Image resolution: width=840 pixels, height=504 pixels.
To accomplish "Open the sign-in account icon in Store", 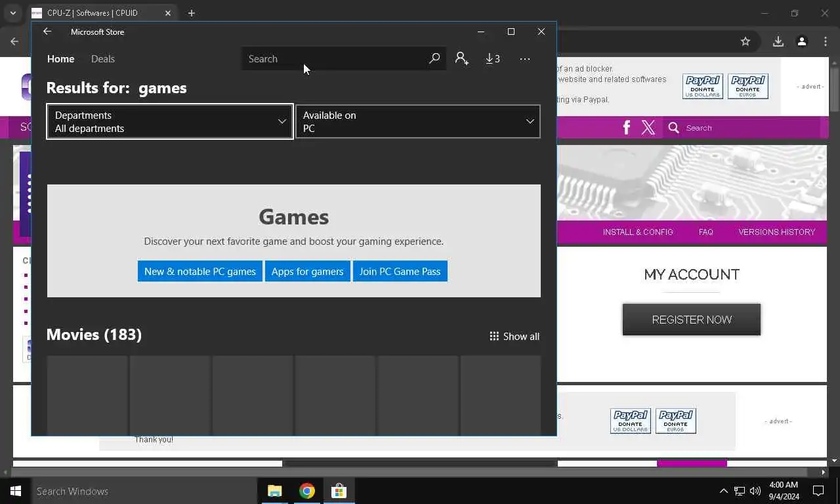I will click(462, 58).
